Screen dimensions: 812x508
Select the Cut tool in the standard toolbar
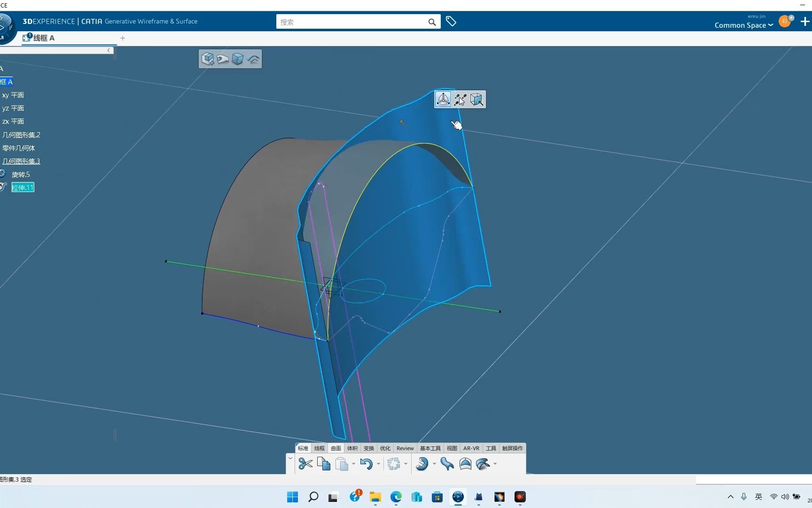pyautogui.click(x=305, y=464)
